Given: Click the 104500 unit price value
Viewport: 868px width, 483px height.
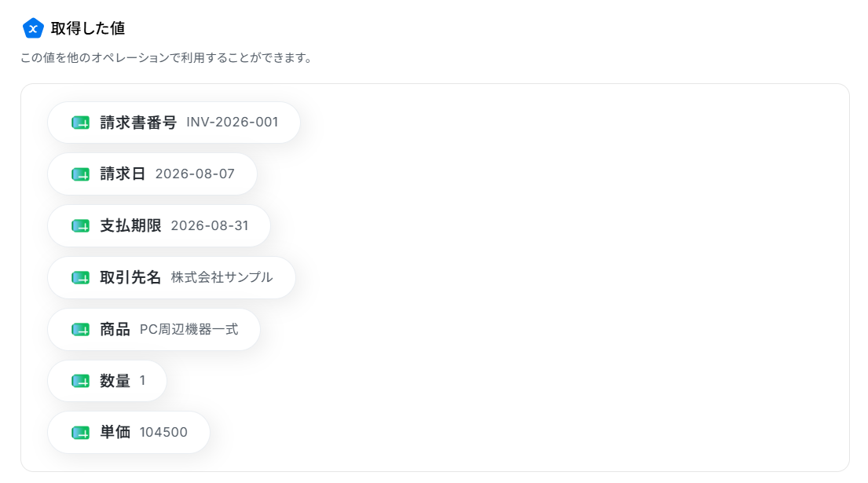Looking at the screenshot, I should pyautogui.click(x=163, y=432).
